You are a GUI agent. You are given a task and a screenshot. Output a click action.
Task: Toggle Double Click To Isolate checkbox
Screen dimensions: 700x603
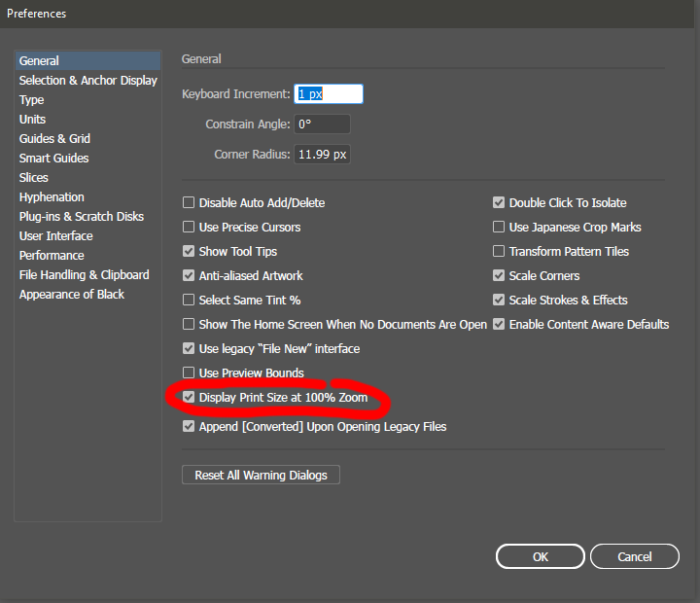(x=499, y=203)
